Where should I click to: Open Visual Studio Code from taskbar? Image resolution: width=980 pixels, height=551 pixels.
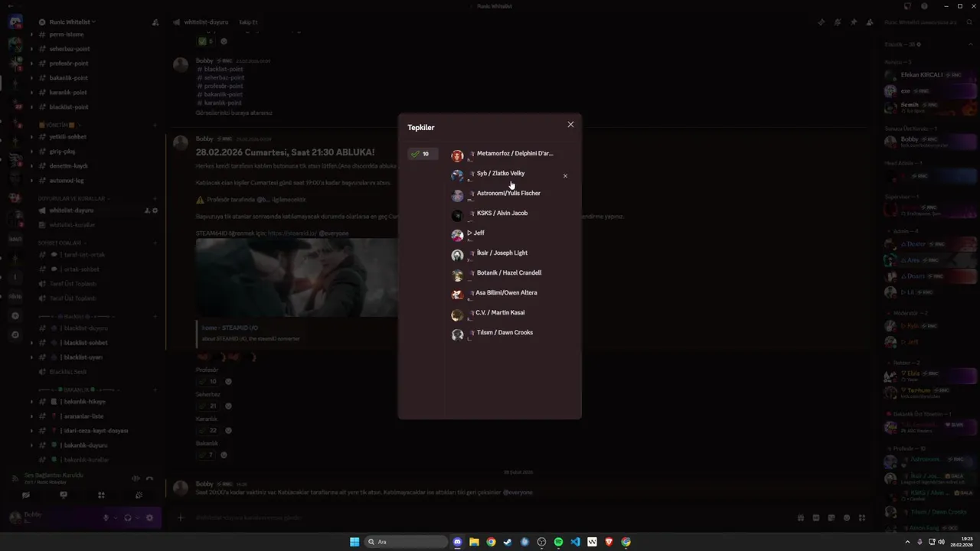coord(575,542)
